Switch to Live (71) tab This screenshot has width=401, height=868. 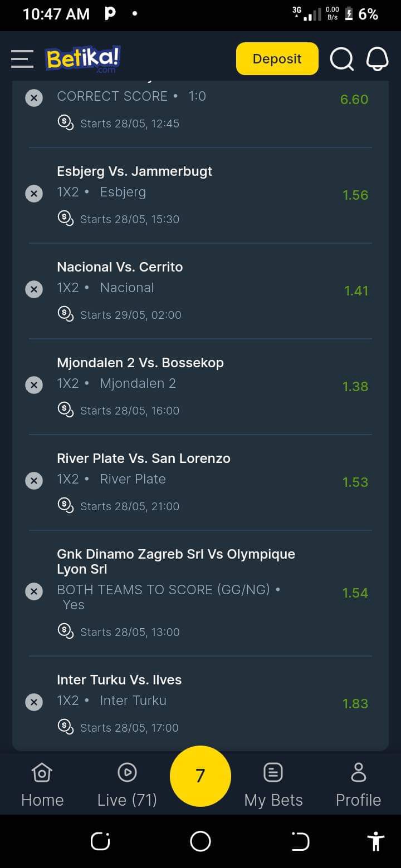127,786
